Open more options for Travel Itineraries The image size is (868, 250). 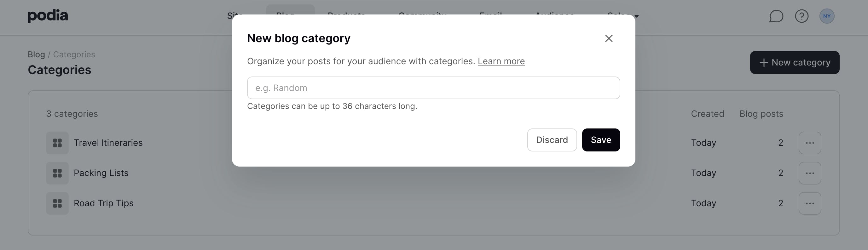[x=810, y=143]
